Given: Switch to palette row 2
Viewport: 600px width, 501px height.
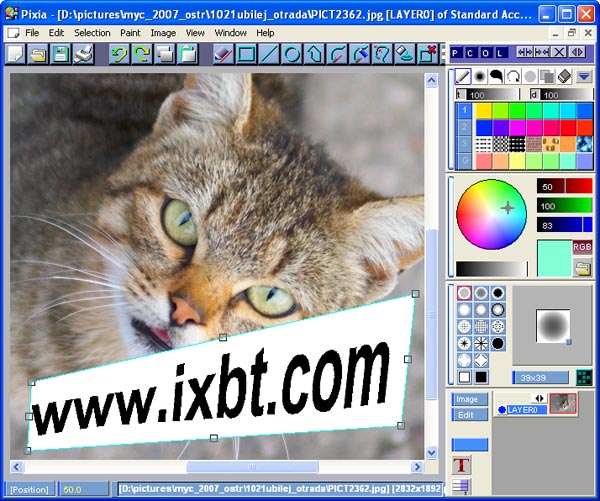Looking at the screenshot, I should point(465,127).
